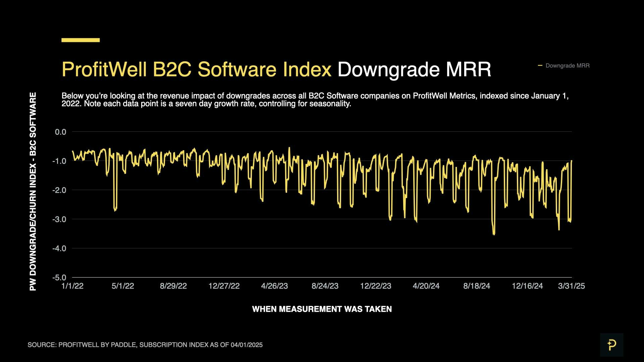Click the yellow legend line marker
Image resolution: width=644 pixels, height=362 pixels.
pyautogui.click(x=540, y=65)
